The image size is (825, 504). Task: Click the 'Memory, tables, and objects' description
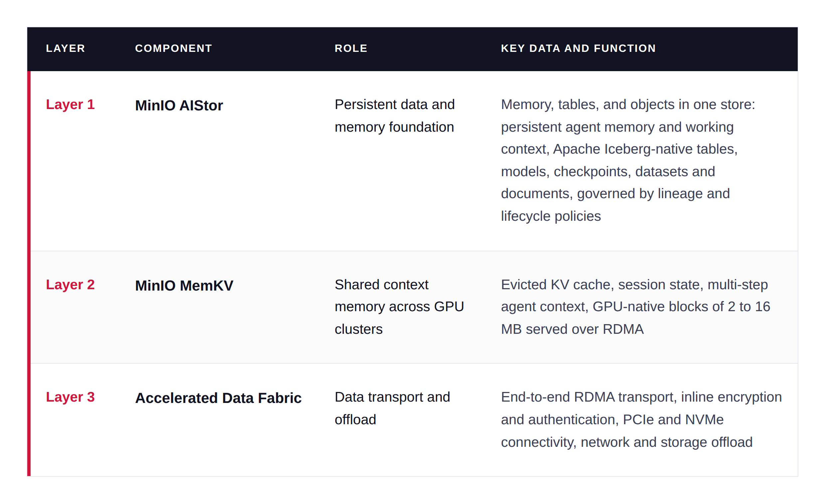[628, 160]
